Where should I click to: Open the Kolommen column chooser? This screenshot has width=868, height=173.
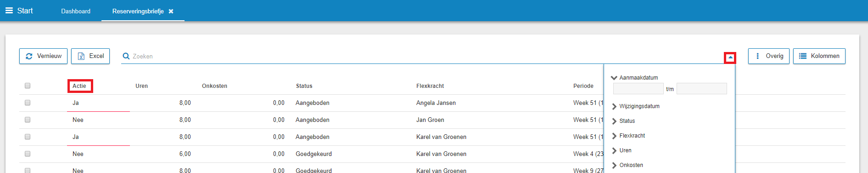[x=819, y=56]
